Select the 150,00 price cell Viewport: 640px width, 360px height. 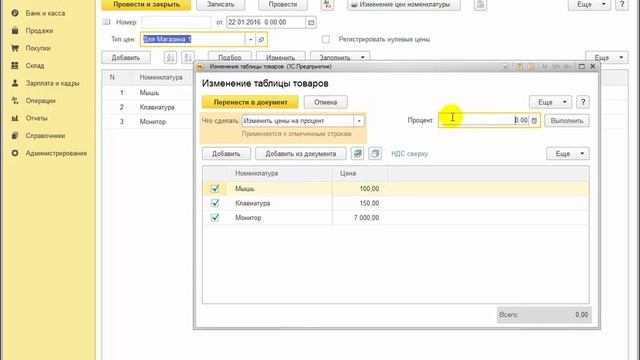coord(359,203)
